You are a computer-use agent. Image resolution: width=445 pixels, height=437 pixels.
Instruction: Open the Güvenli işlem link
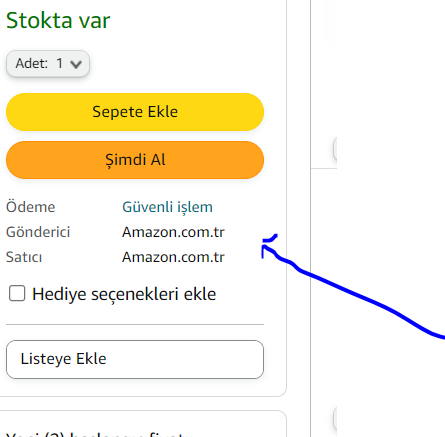(167, 207)
